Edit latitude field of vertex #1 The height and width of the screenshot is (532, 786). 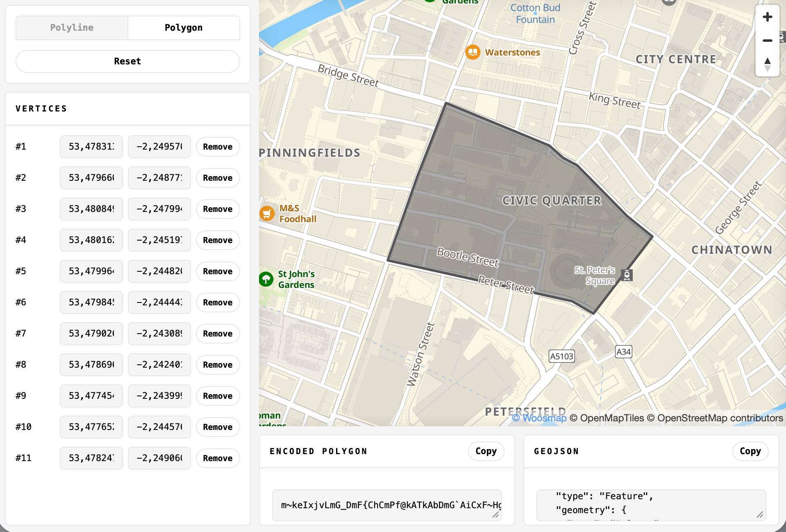coord(91,147)
